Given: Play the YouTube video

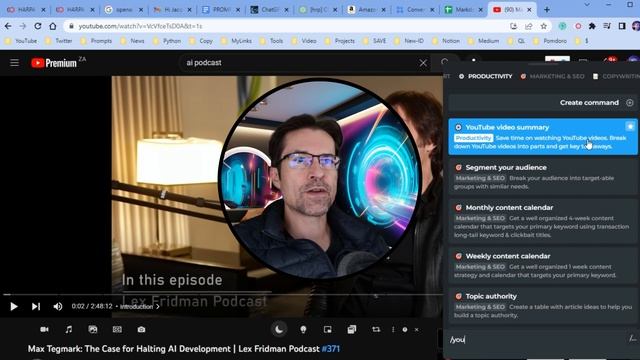Looking at the screenshot, I should [x=13, y=306].
